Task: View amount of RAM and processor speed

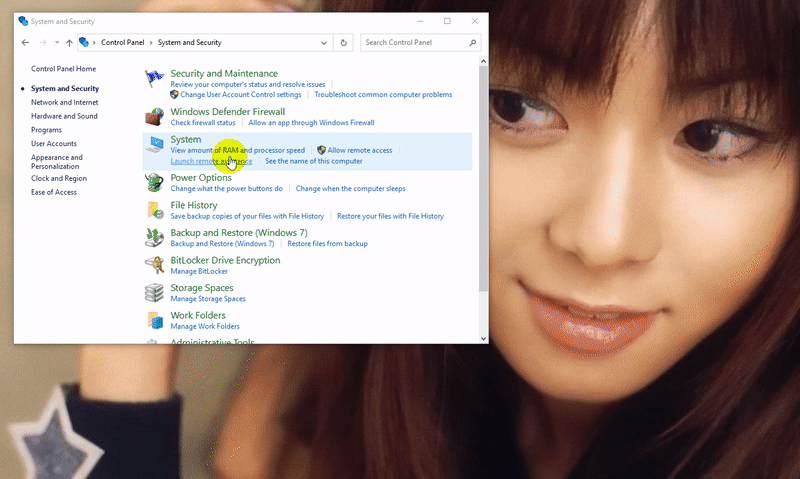Action: (237, 150)
